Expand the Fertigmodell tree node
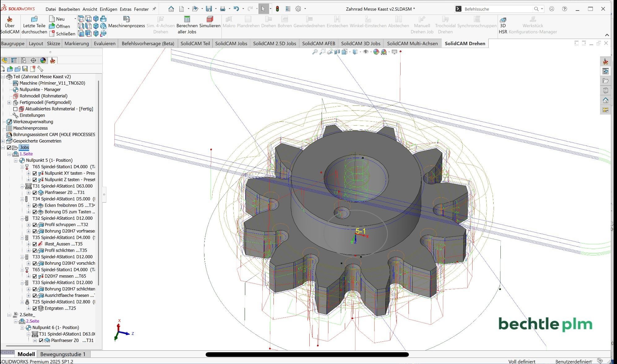This screenshot has width=617, height=364. pyautogui.click(x=9, y=102)
